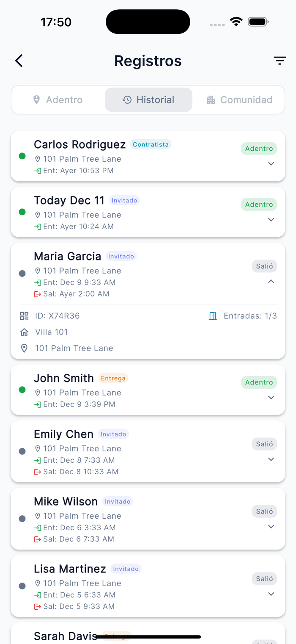Viewport: 296px width, 644px height.
Task: Tap the QR code icon next to ID X74R36
Action: [x=24, y=316]
